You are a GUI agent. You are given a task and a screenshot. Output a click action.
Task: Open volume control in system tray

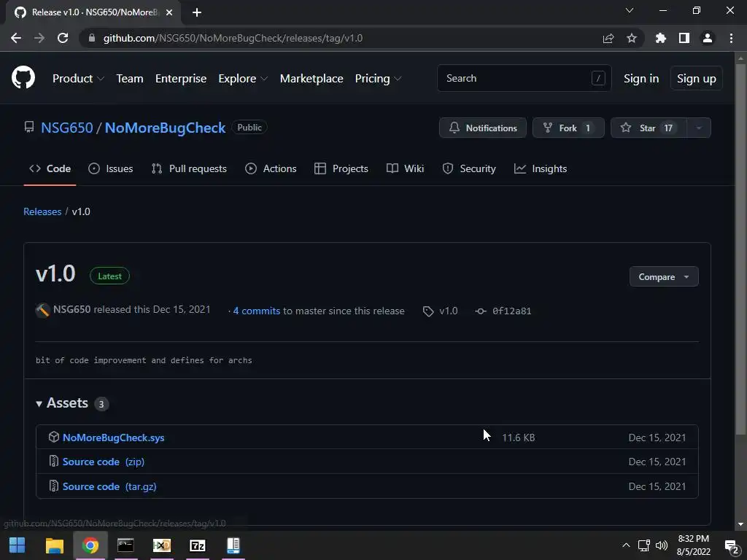[661, 545]
